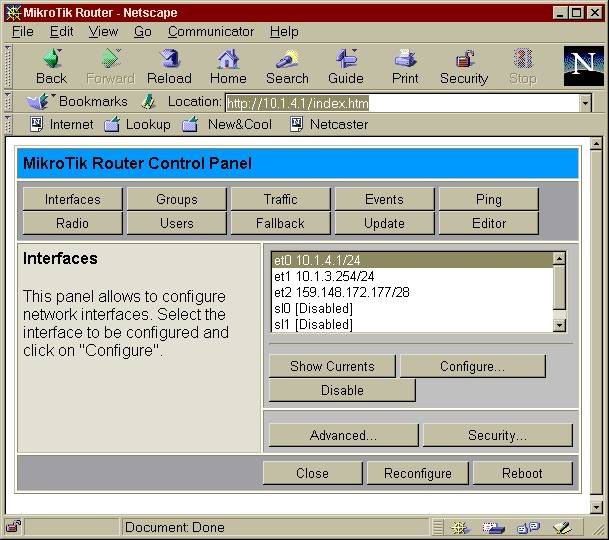The image size is (609, 540).
Task: Click the Configure... button
Action: pos(473,366)
